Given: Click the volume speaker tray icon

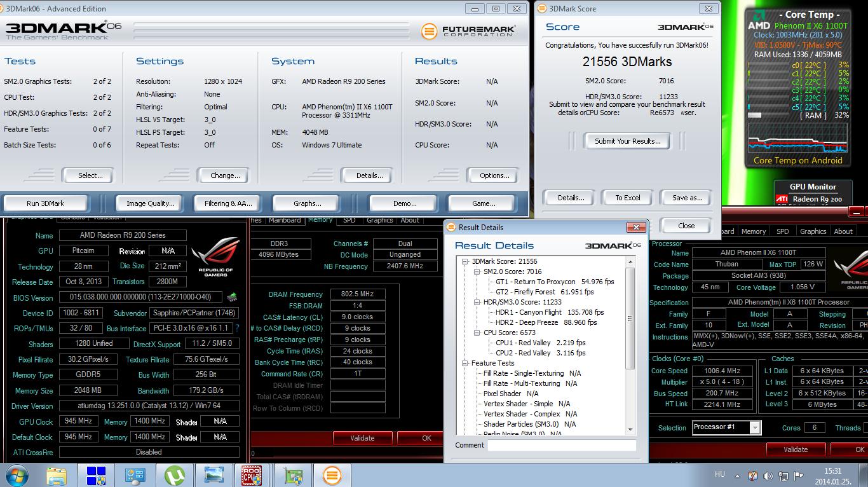Looking at the screenshot, I should point(768,476).
